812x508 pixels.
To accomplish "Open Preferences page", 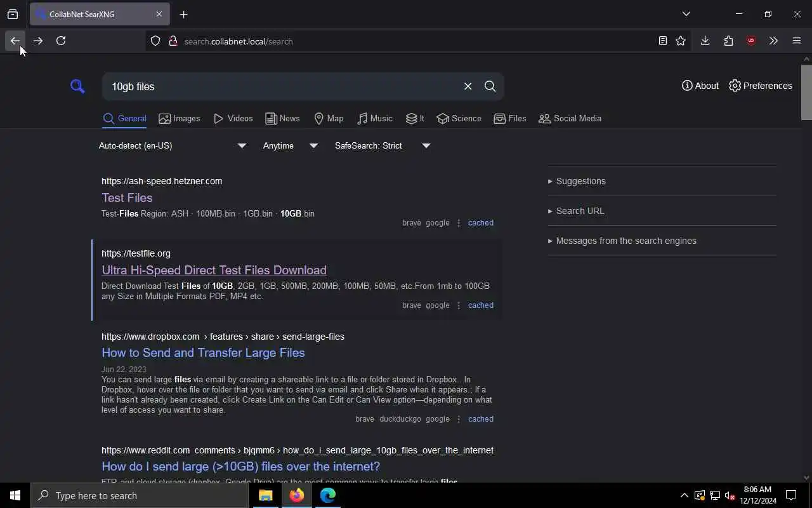I will [761, 86].
